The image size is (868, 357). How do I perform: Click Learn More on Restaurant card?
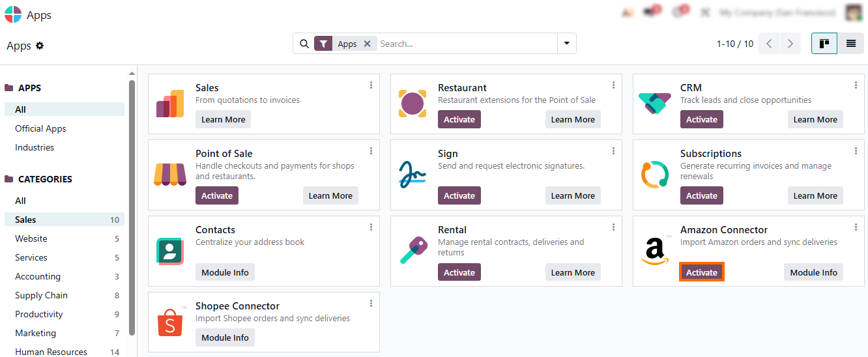pyautogui.click(x=573, y=119)
